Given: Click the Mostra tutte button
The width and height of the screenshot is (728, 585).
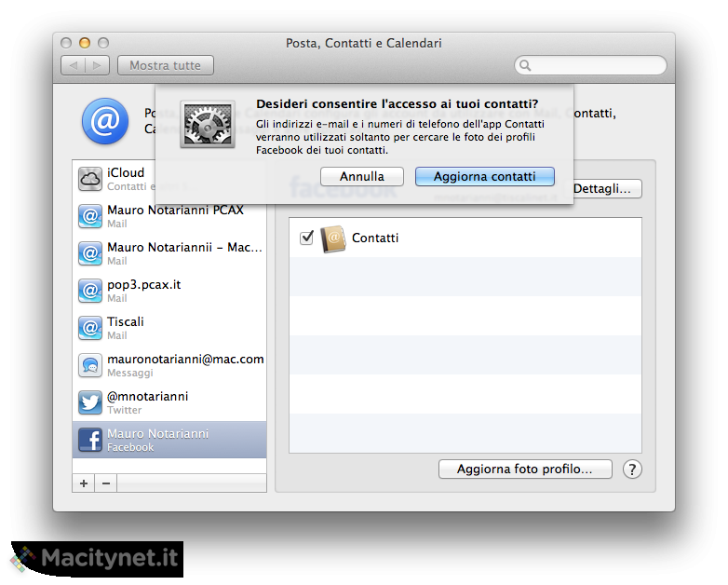Looking at the screenshot, I should pyautogui.click(x=166, y=65).
